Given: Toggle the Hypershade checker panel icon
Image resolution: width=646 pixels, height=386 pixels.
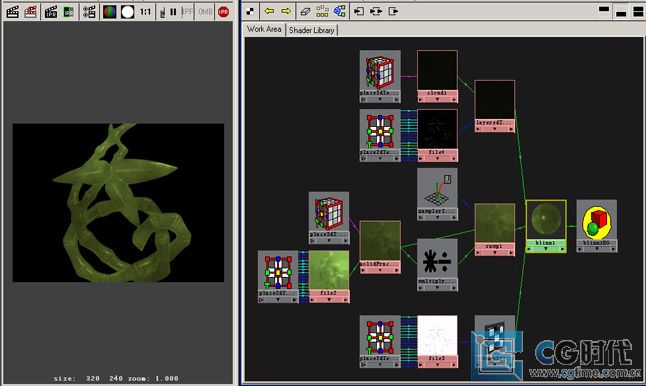Looking at the screenshot, I should [250, 12].
